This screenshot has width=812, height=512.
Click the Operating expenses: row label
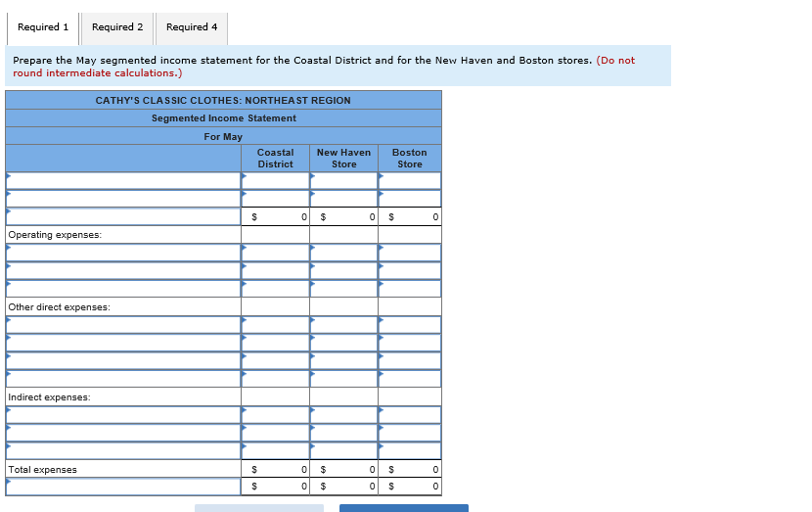[55, 235]
